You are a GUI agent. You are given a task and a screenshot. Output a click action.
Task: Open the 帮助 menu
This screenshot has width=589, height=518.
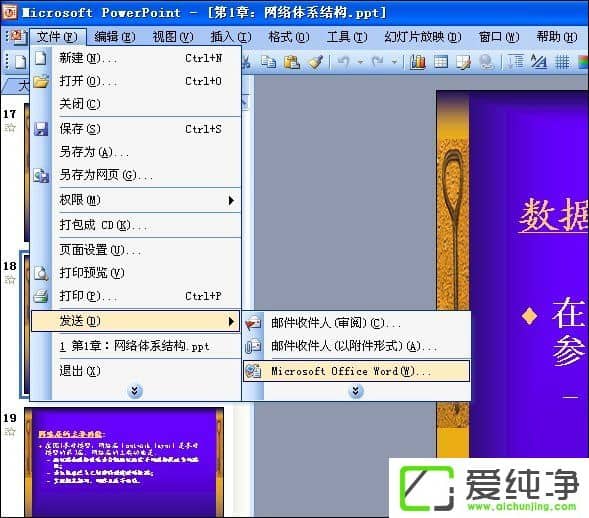coord(556,37)
